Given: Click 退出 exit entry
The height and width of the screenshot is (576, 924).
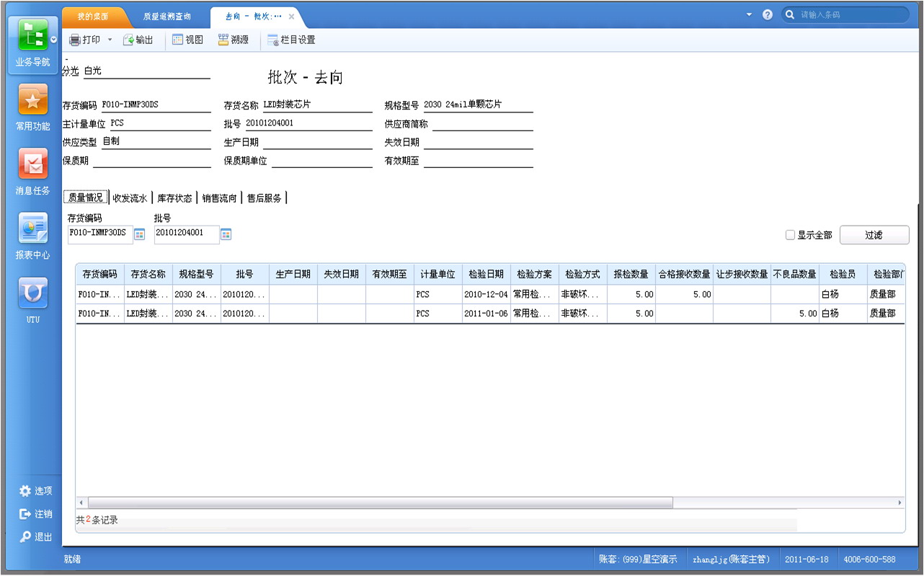Looking at the screenshot, I should tap(36, 537).
